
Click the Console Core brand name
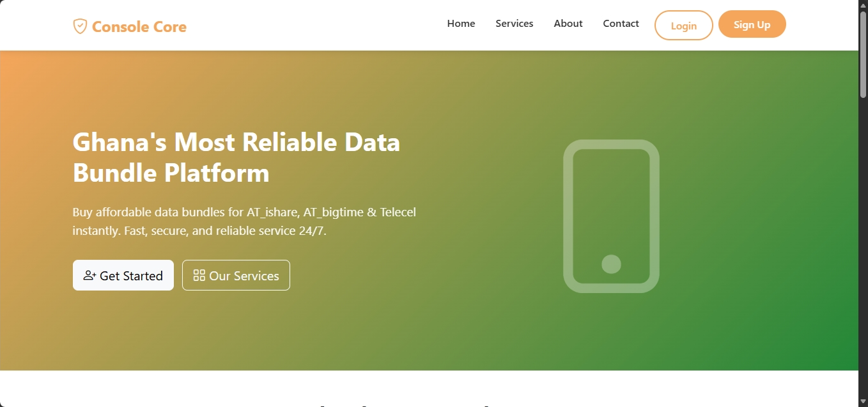[139, 27]
